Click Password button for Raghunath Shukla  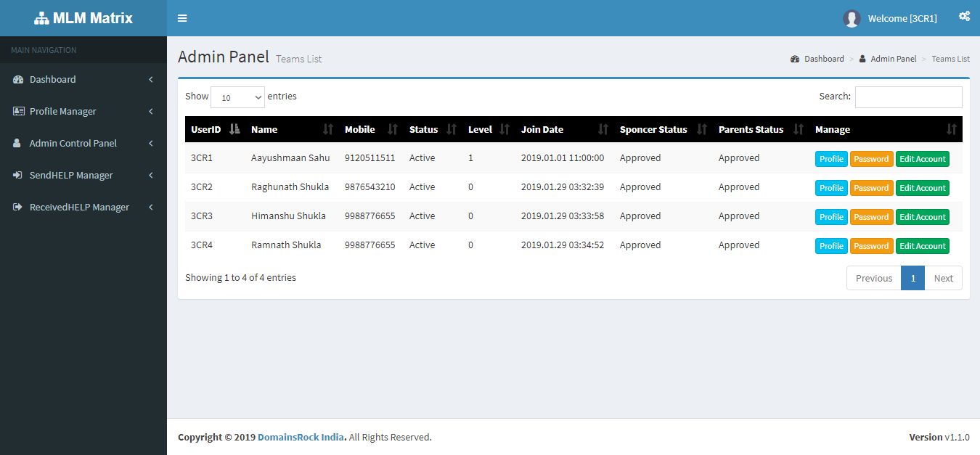[871, 188]
